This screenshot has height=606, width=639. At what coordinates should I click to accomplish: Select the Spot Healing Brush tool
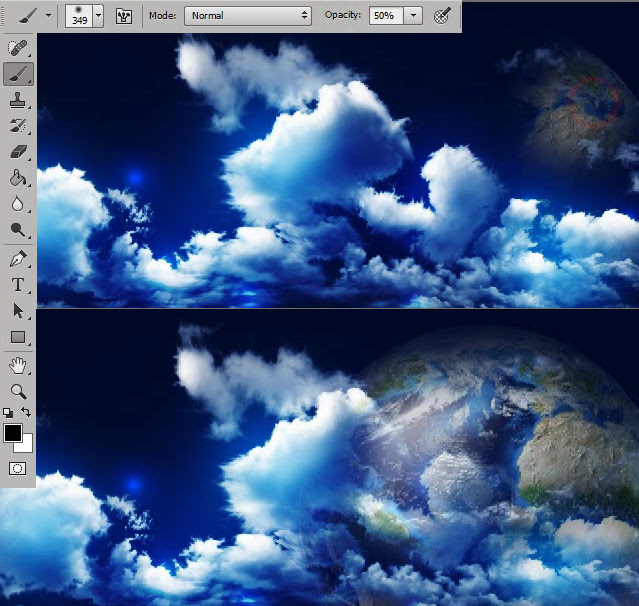[x=18, y=48]
